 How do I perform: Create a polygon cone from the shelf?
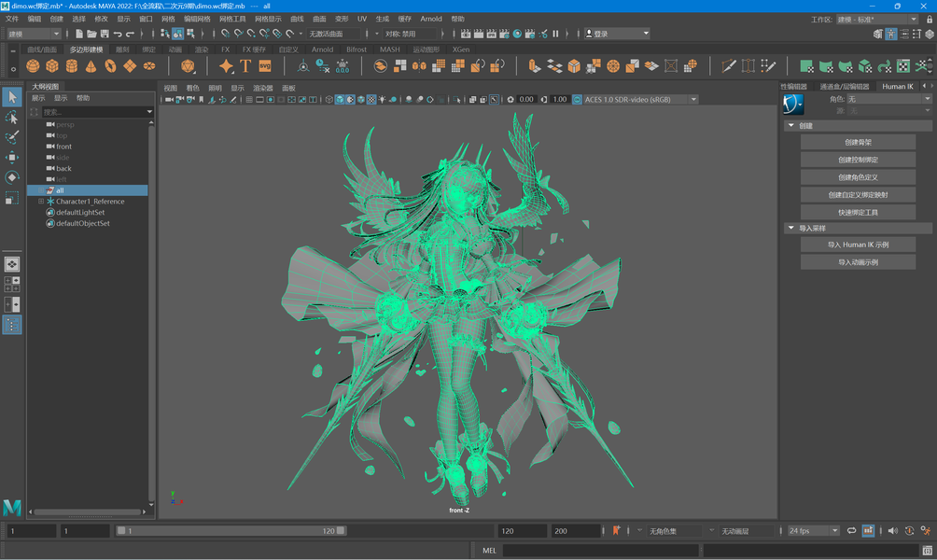tap(91, 66)
